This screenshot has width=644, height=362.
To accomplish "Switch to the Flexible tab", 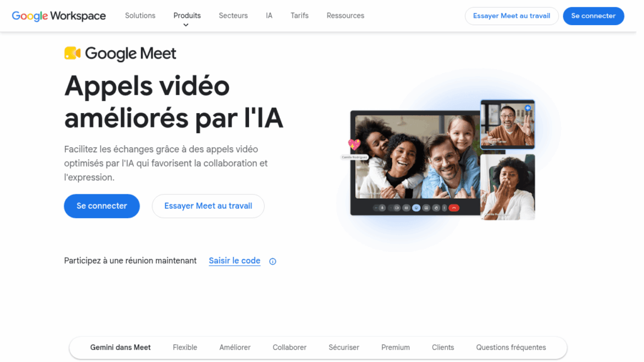I will coord(185,348).
